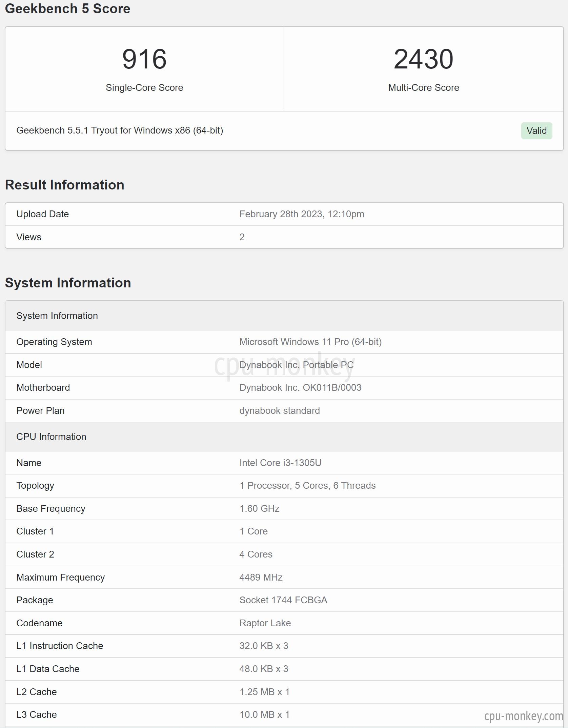568x728 pixels.
Task: Select the 1.25 MB x 1 value
Action: (x=264, y=692)
